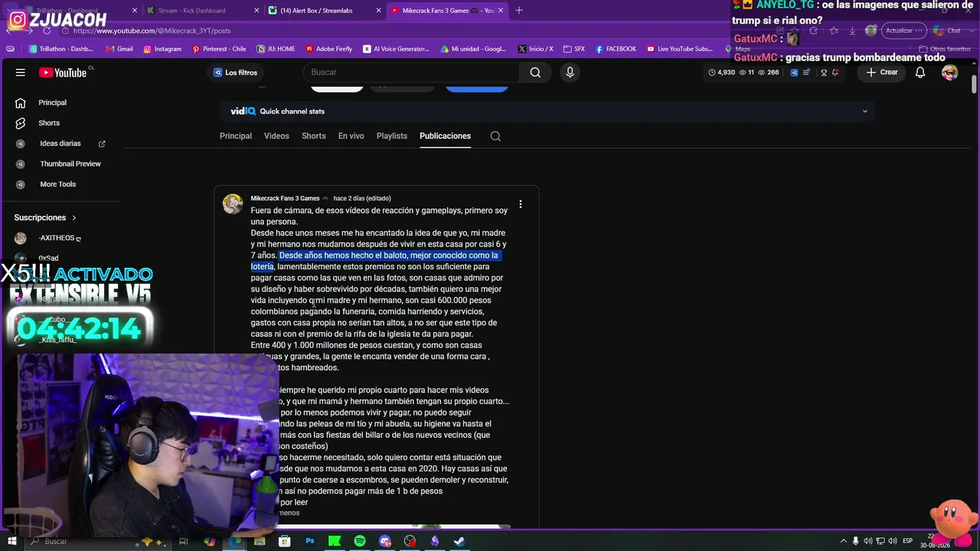The width and height of the screenshot is (980, 551).
Task: Open the Inicio / X bookmark
Action: [x=535, y=49]
